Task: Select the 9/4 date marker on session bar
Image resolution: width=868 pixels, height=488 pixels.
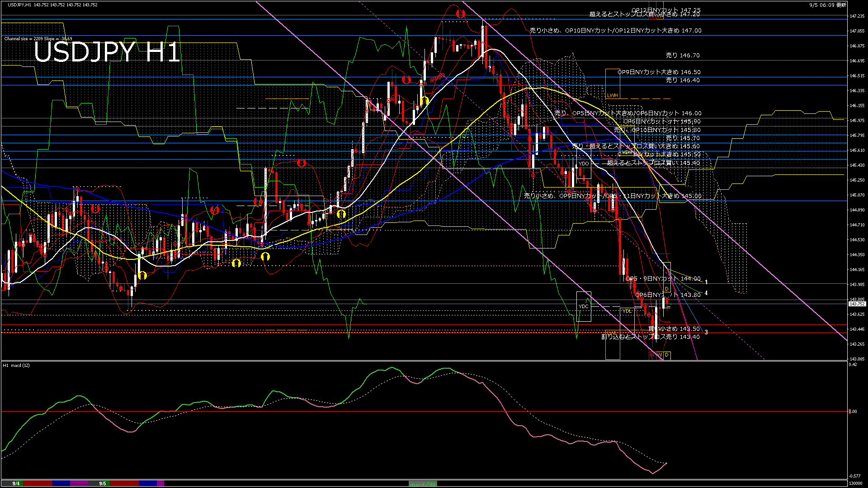Action: pyautogui.click(x=16, y=483)
